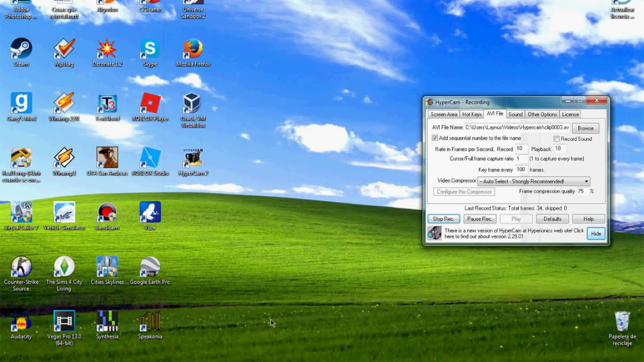Click the Record frame rate field

coord(522,149)
